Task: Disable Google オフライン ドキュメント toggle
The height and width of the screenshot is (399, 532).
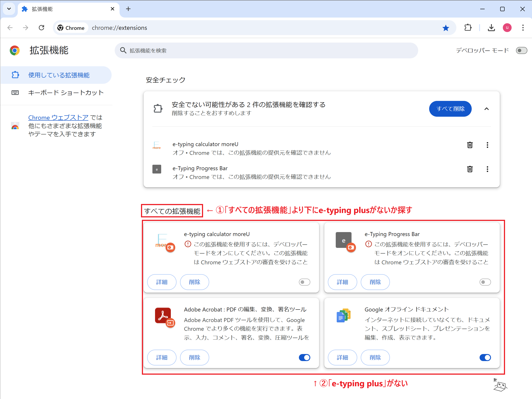Action: click(x=485, y=357)
